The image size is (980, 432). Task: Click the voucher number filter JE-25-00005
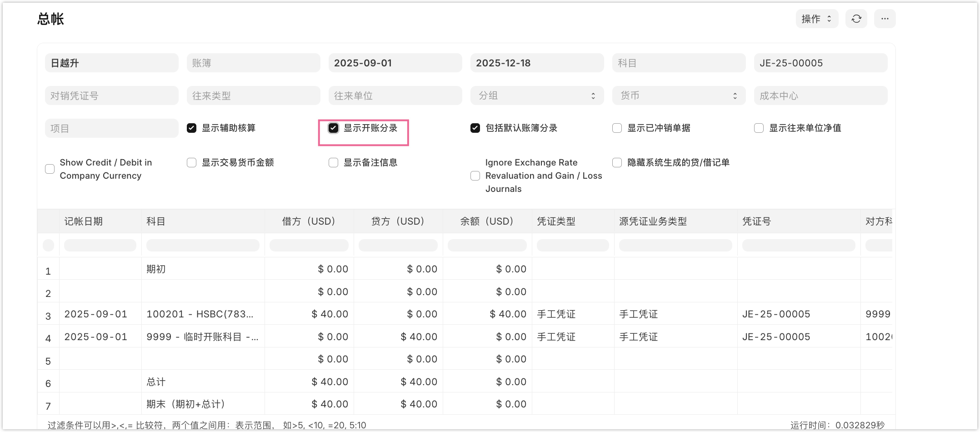(x=820, y=63)
